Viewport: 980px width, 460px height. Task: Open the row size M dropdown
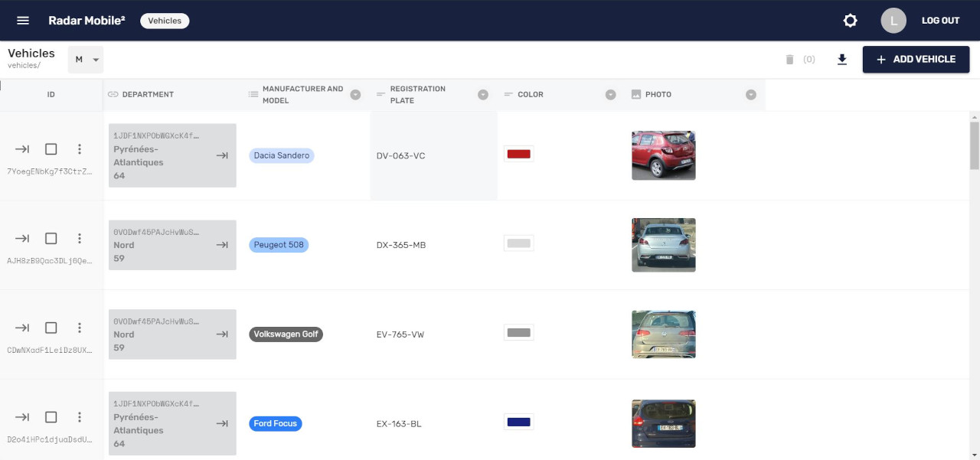tap(86, 60)
